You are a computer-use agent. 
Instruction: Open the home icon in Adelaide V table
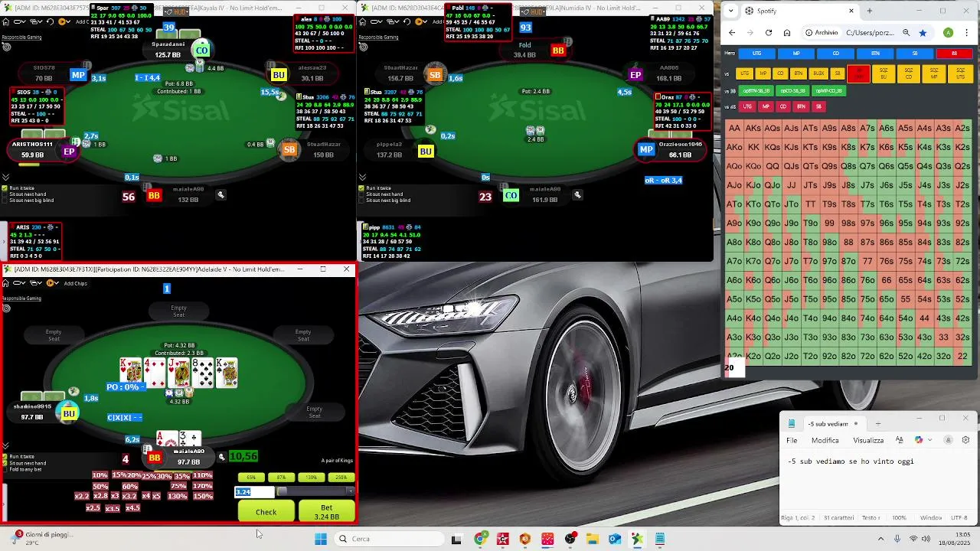5,283
